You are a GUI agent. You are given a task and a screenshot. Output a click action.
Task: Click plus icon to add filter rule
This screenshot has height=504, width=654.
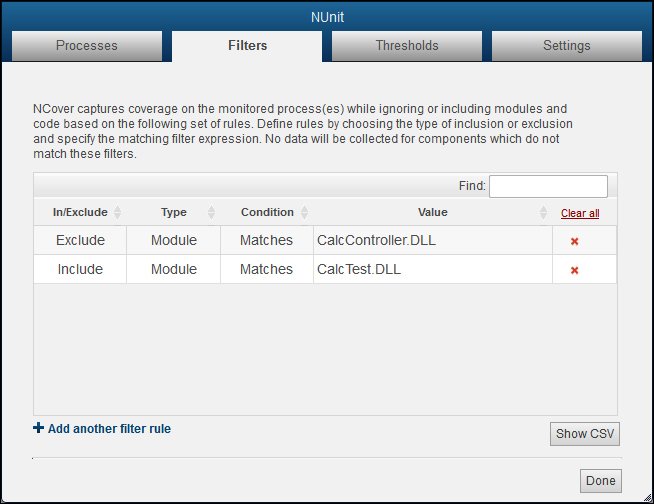39,428
